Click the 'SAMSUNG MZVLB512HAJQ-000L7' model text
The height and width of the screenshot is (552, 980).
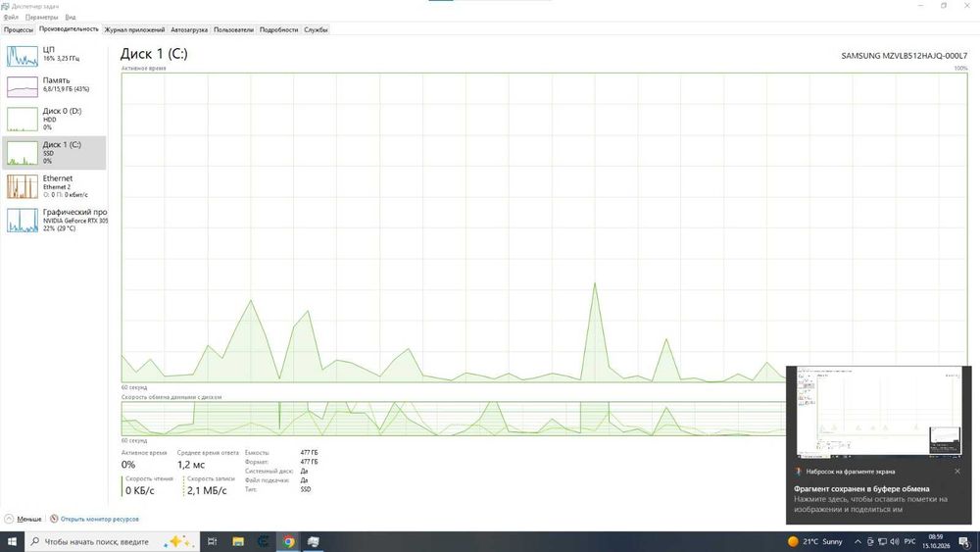coord(904,56)
